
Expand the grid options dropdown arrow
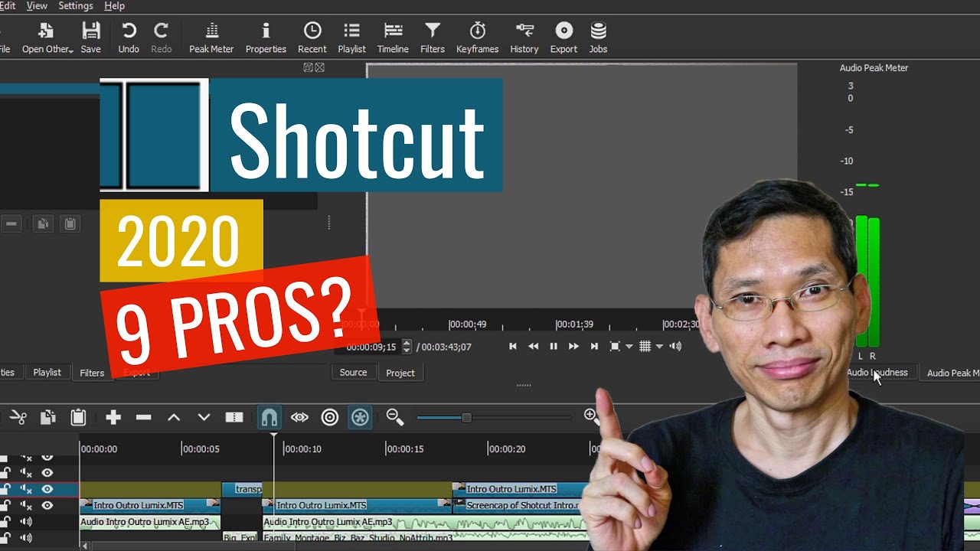pos(659,347)
